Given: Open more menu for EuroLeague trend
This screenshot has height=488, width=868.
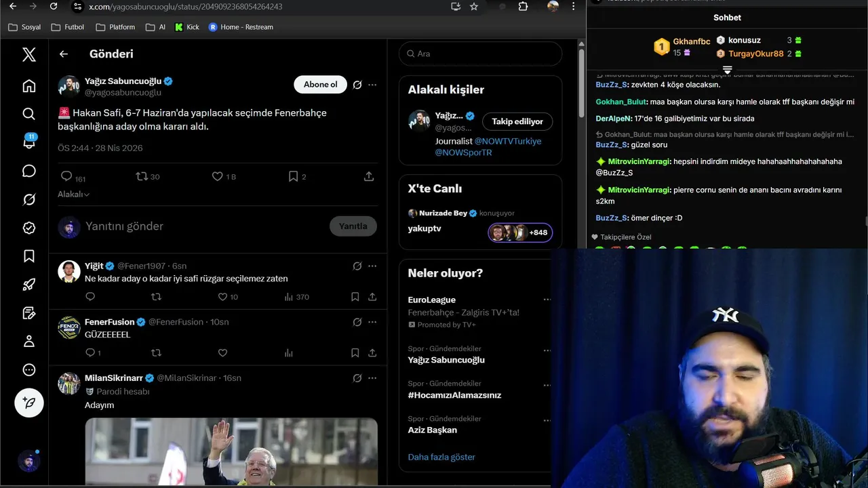Looking at the screenshot, I should tap(547, 300).
